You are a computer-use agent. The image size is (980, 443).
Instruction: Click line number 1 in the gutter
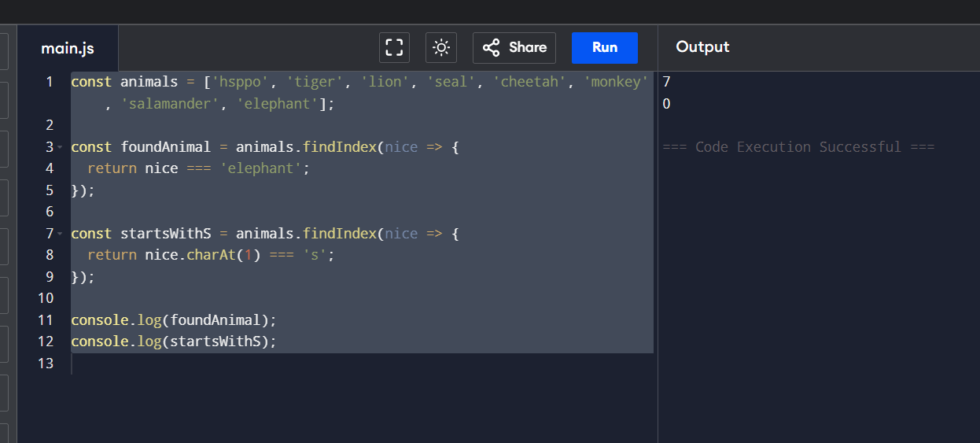click(x=49, y=82)
